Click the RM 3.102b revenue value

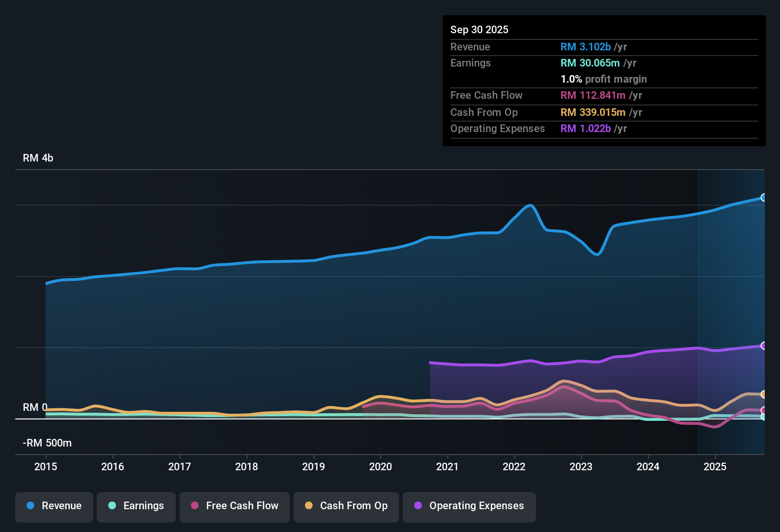tap(586, 47)
